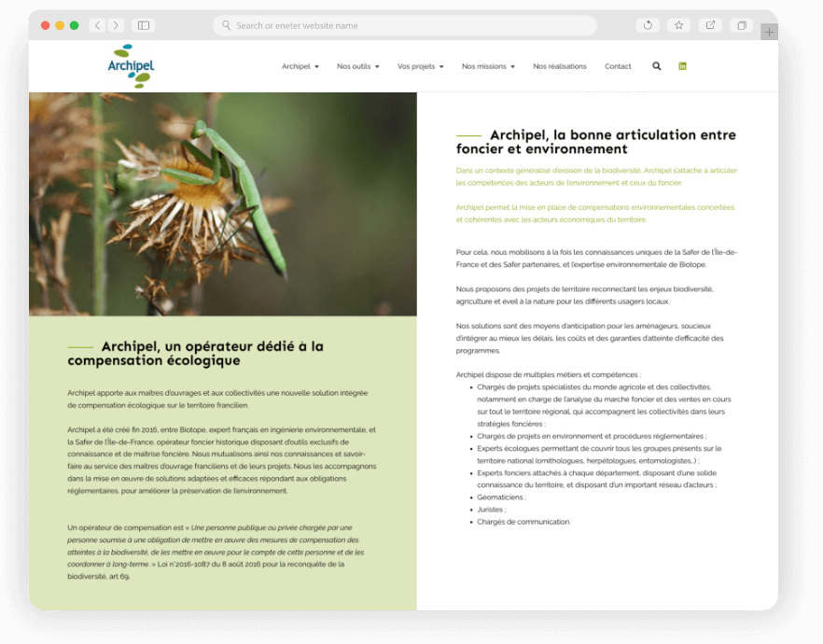This screenshot has height=644, width=823.
Task: Expand the Vos projets menu dropdown
Action: point(421,66)
